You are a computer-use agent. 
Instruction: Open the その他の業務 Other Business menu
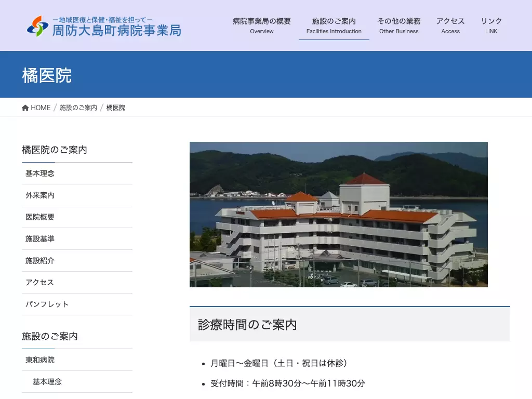point(399,26)
